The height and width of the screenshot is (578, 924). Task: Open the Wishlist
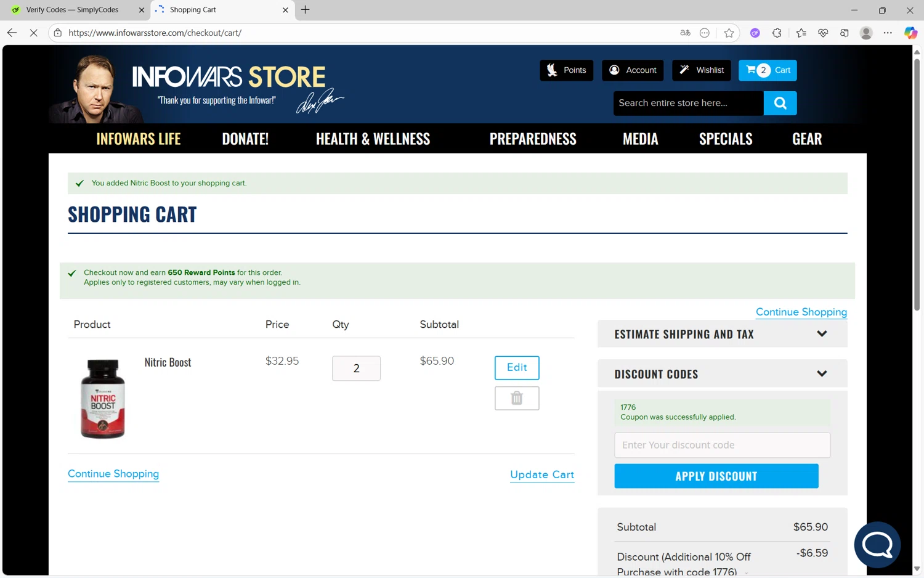click(x=702, y=70)
